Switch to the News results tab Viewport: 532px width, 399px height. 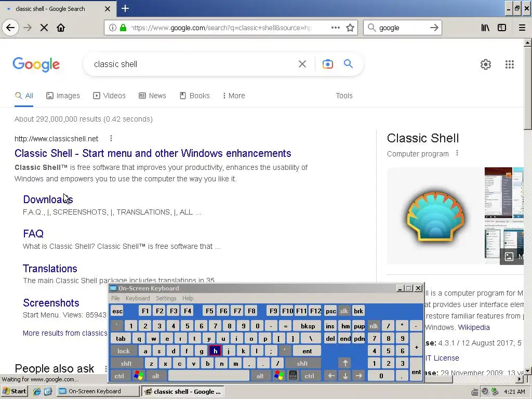152,96
